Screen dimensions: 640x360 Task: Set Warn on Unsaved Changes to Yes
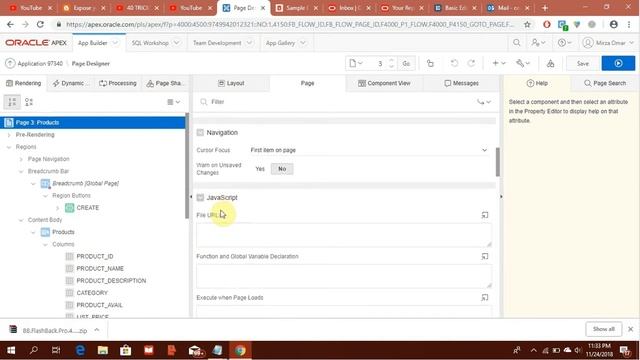[x=260, y=169]
